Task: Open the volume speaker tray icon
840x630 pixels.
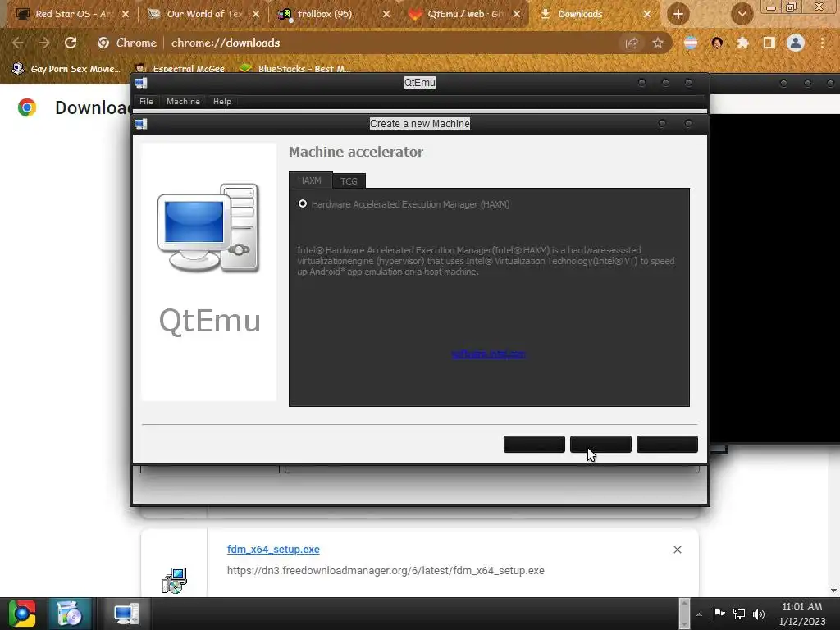Action: (x=759, y=614)
